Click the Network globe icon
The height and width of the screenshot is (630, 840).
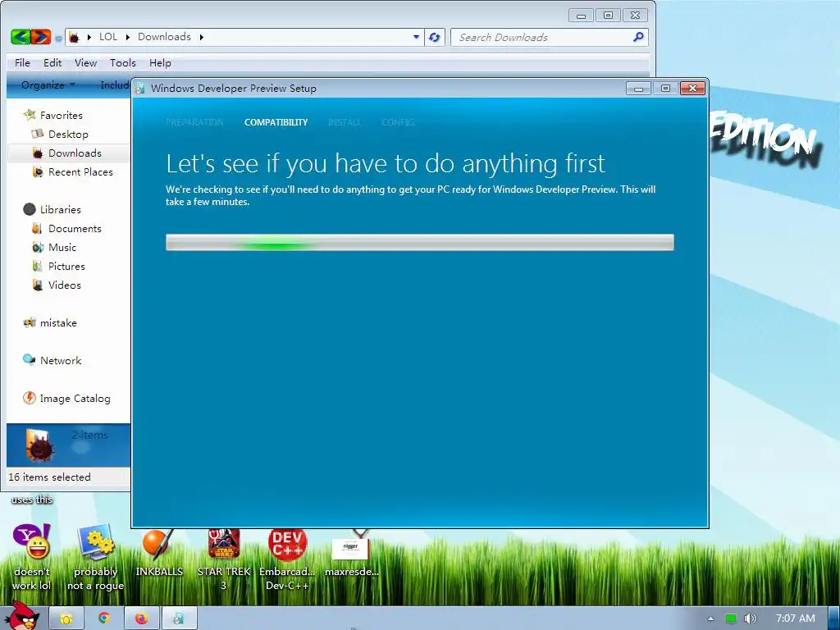click(30, 360)
